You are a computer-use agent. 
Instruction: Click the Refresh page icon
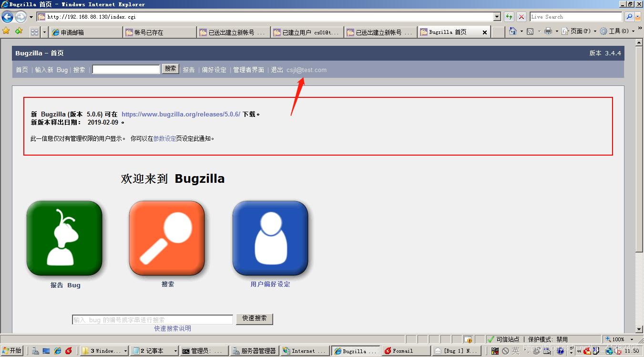[509, 17]
